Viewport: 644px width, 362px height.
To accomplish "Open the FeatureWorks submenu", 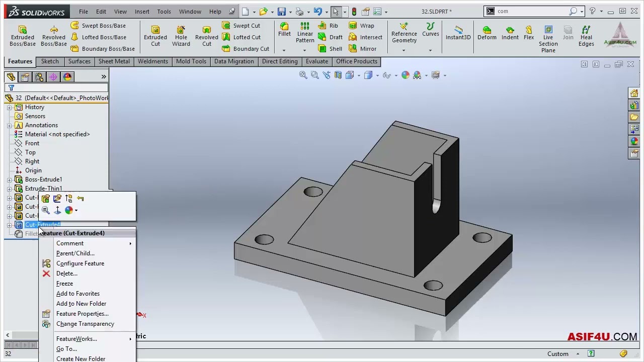I will coord(88,339).
